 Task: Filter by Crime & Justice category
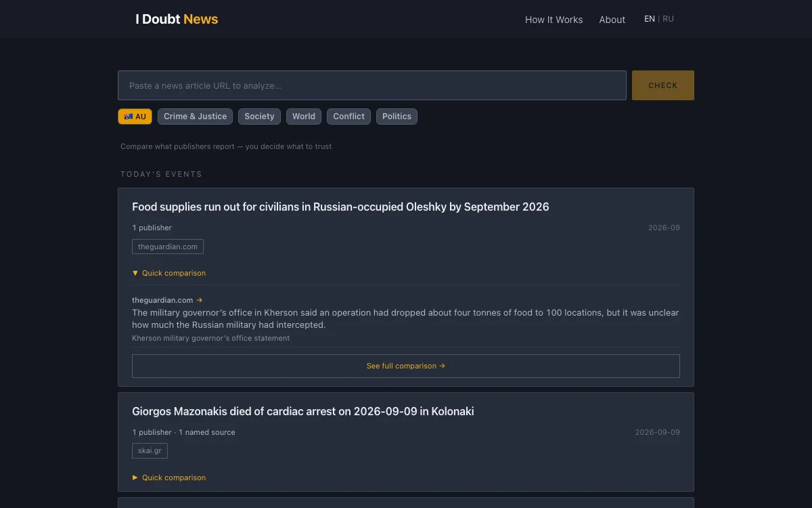click(195, 117)
